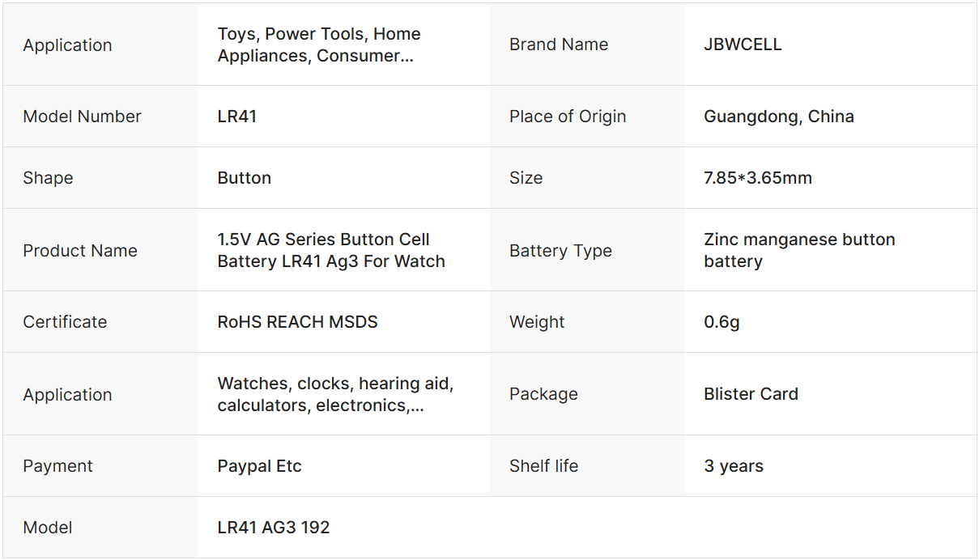Select the "LR41 AG3 192" model value
Viewport: 979px width, 560px height.
click(x=274, y=528)
